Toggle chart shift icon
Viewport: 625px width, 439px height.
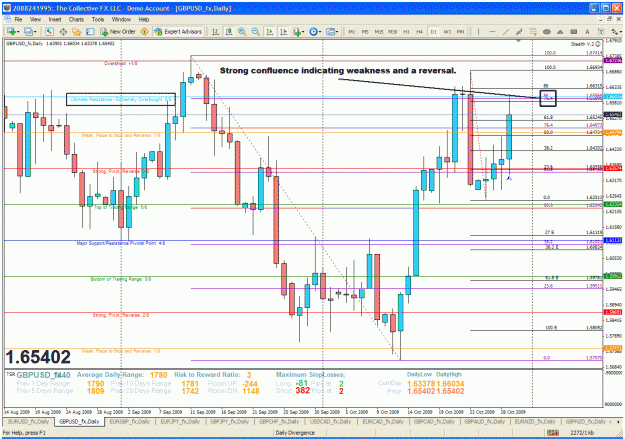(283, 31)
